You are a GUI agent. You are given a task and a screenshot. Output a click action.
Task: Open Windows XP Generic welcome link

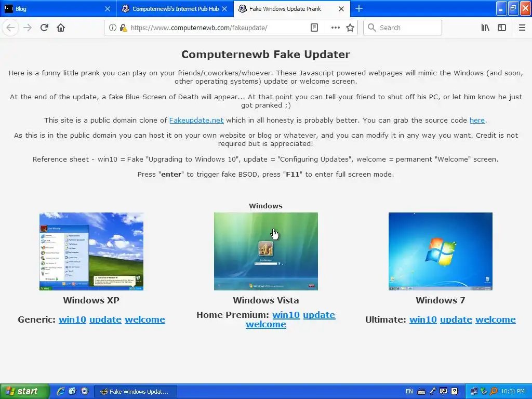[145, 320]
